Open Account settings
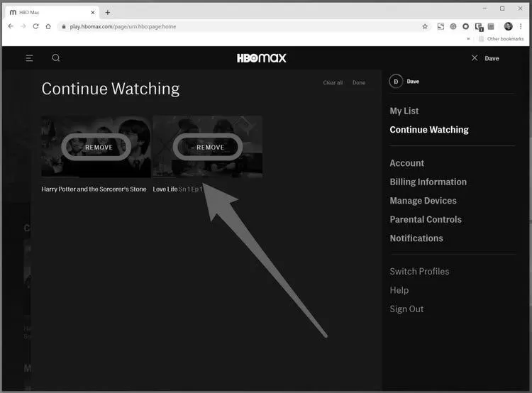532x393 pixels. coord(407,163)
